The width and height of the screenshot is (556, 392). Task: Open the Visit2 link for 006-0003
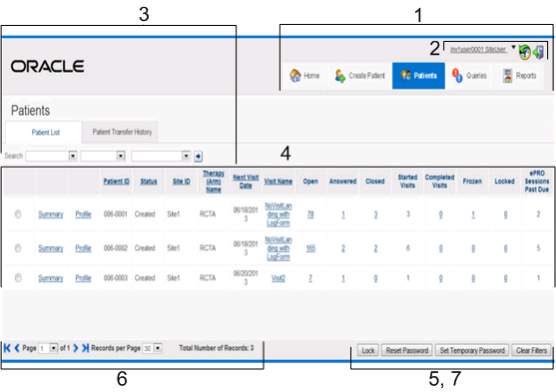pyautogui.click(x=278, y=278)
